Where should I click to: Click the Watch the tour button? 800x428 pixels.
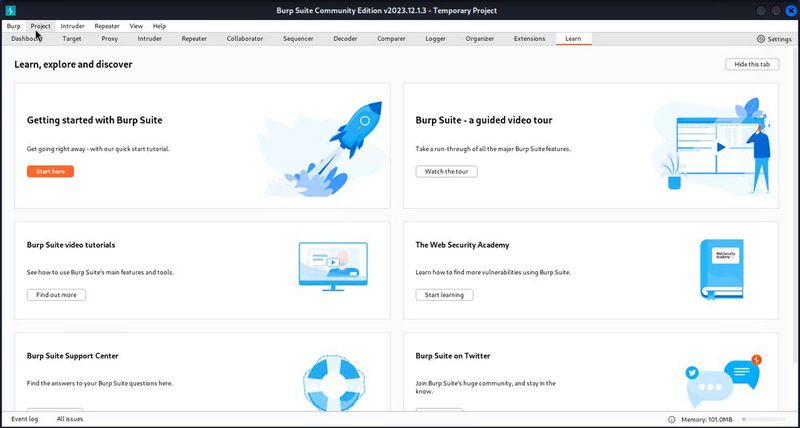pos(446,171)
